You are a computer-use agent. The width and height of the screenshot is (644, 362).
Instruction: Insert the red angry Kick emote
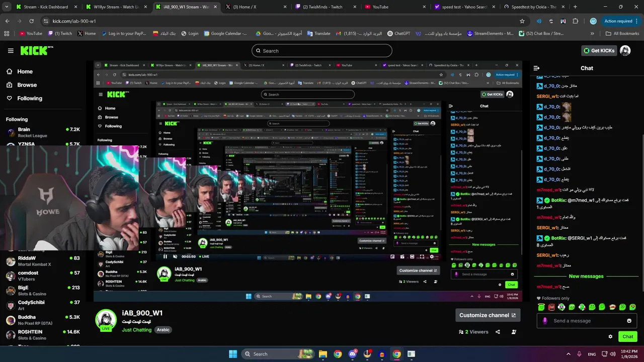[x=551, y=307]
